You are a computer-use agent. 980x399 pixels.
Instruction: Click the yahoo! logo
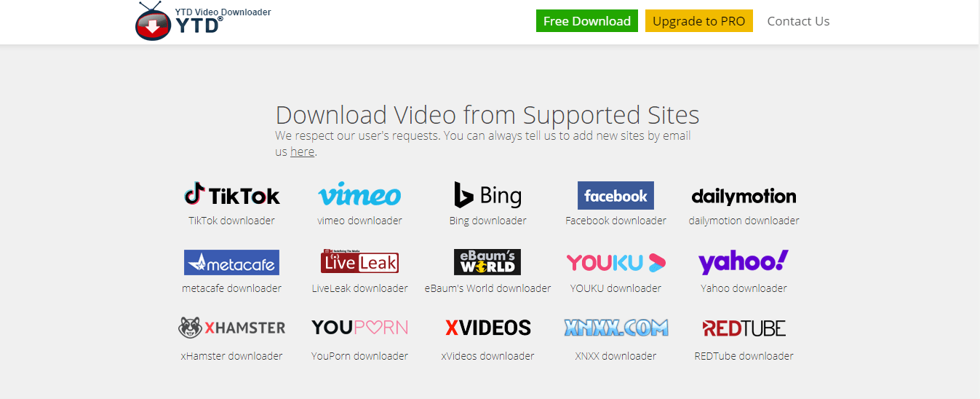pyautogui.click(x=744, y=262)
